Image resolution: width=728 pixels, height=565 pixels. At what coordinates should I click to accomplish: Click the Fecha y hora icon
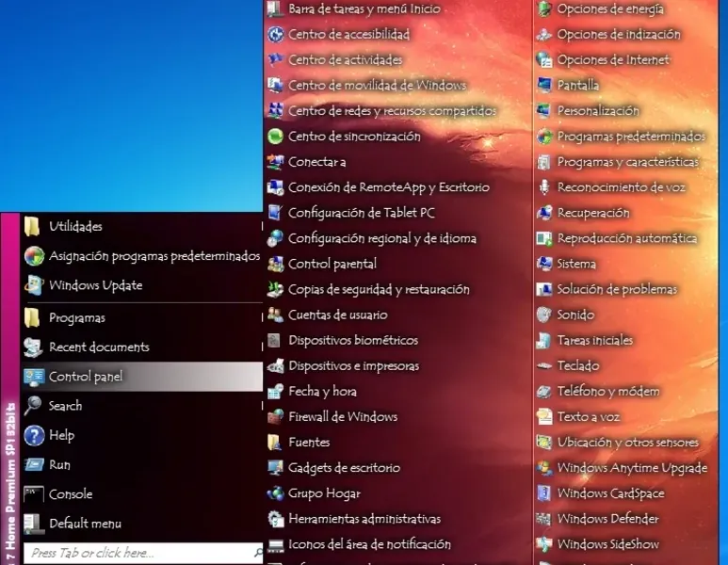[276, 392]
